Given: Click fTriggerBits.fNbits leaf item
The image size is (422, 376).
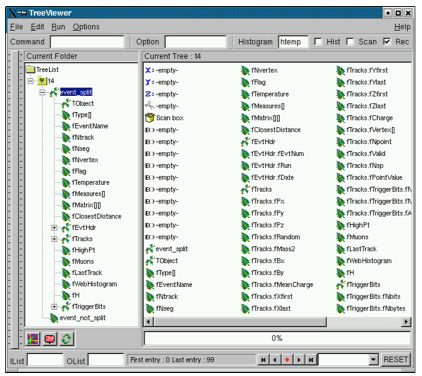Looking at the screenshot, I should coord(368,297).
